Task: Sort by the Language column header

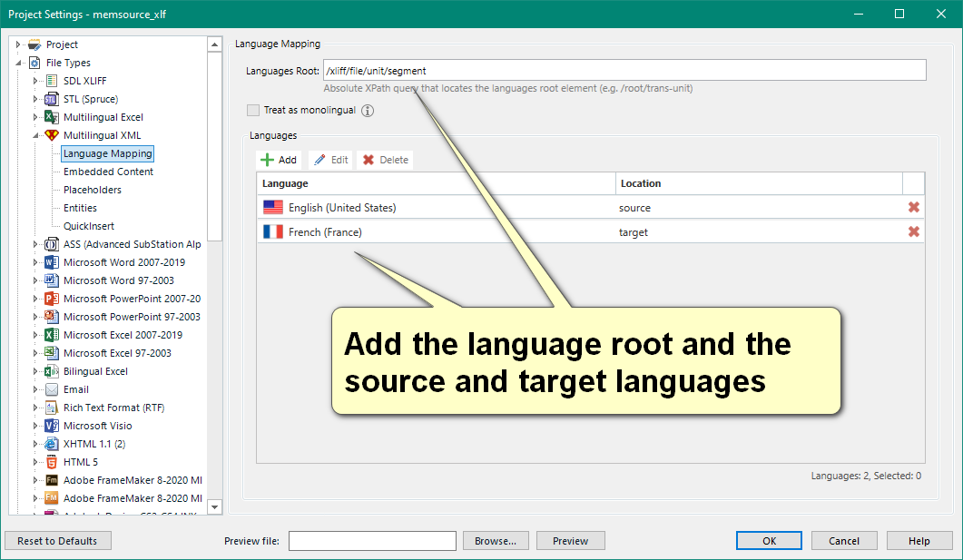Action: (436, 183)
